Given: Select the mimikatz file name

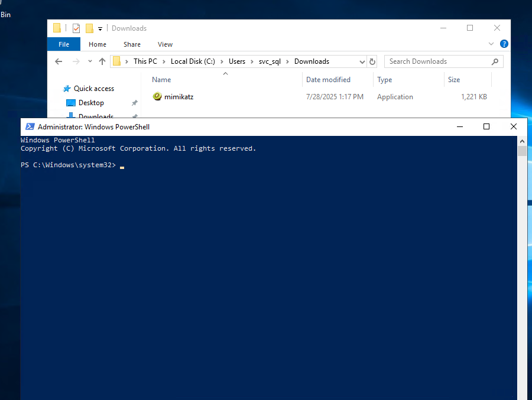Looking at the screenshot, I should [x=179, y=97].
